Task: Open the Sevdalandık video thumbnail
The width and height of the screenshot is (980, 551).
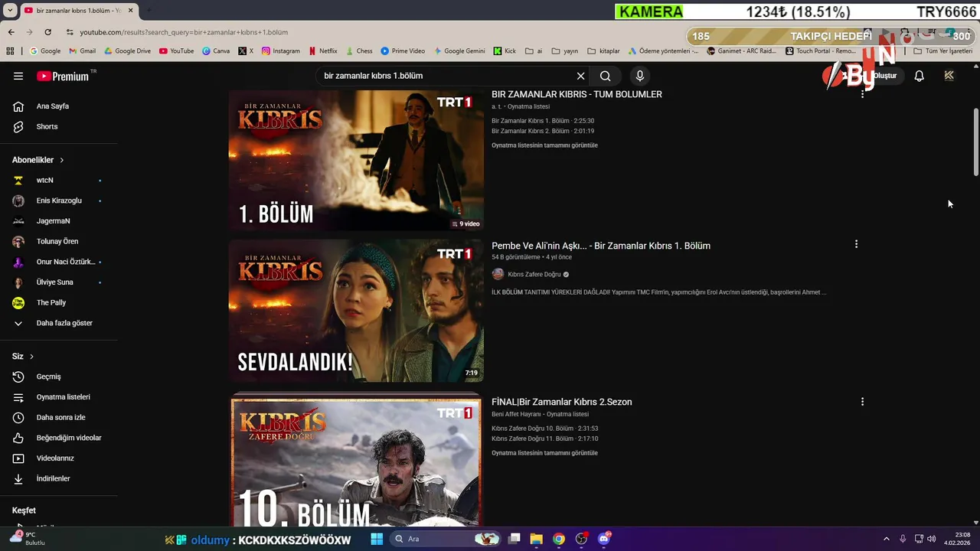Action: coord(356,311)
